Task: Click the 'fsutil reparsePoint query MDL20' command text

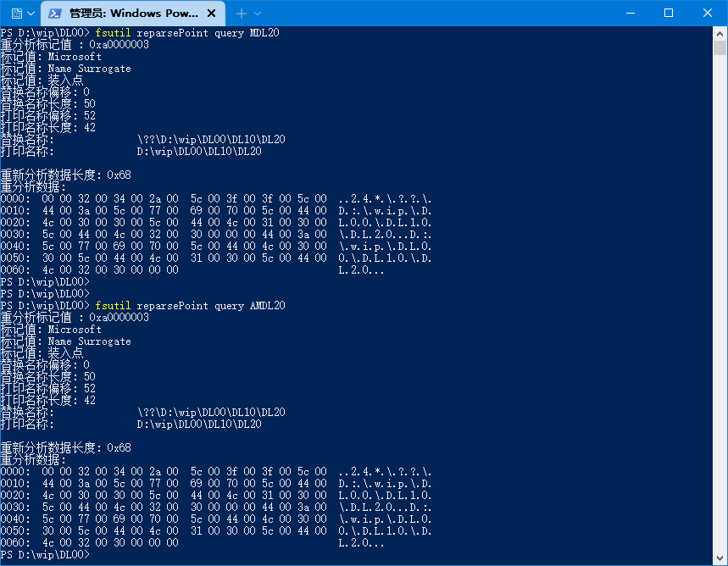Action: click(x=187, y=33)
